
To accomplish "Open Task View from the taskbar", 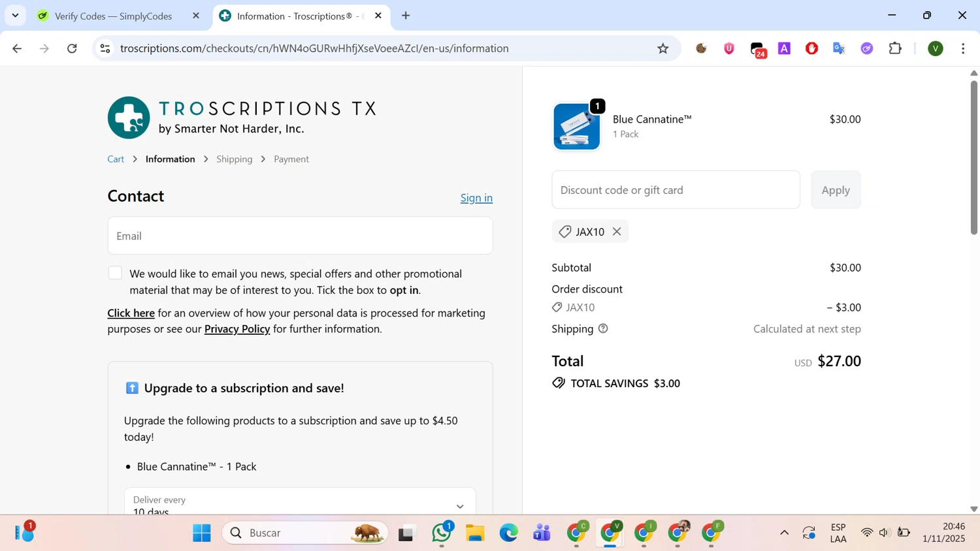I will (407, 533).
